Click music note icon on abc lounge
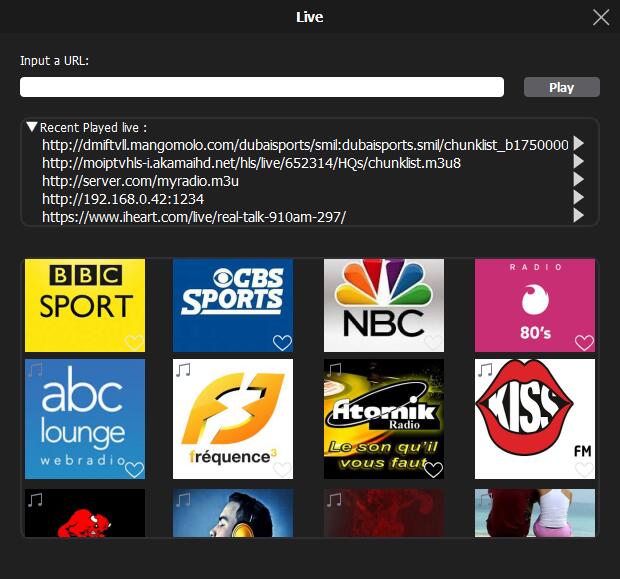This screenshot has height=579, width=620. point(35,370)
